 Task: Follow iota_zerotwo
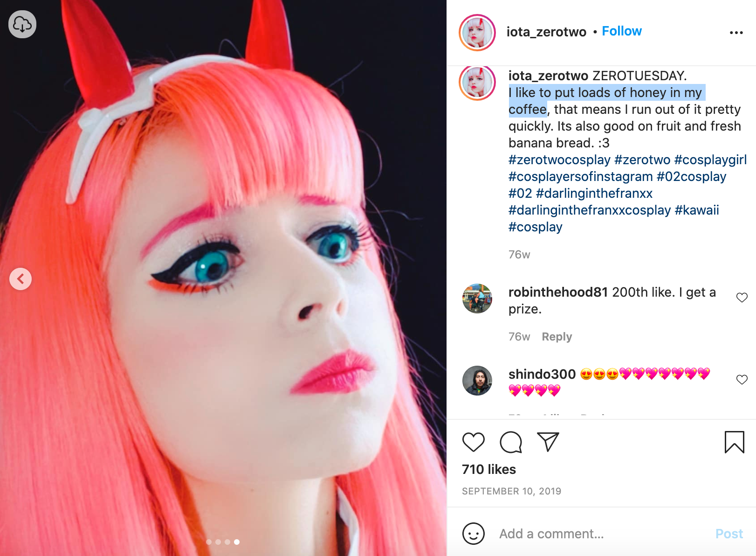(x=622, y=31)
